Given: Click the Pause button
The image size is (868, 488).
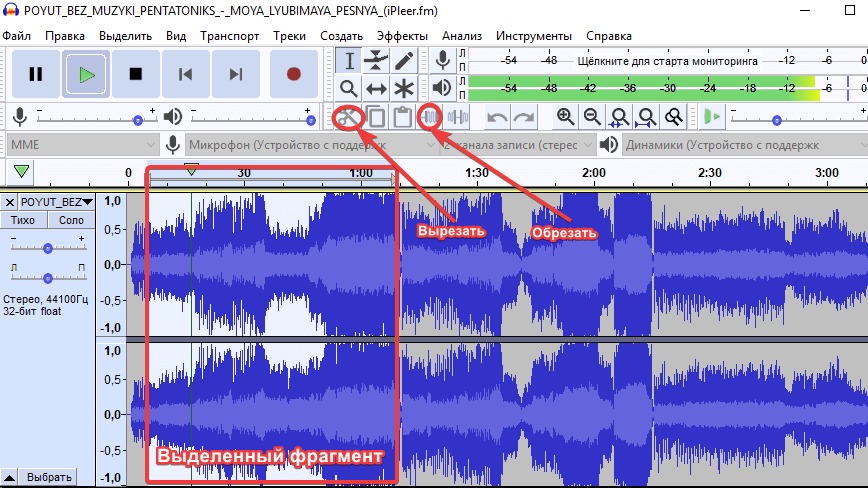Looking at the screenshot, I should [36, 73].
